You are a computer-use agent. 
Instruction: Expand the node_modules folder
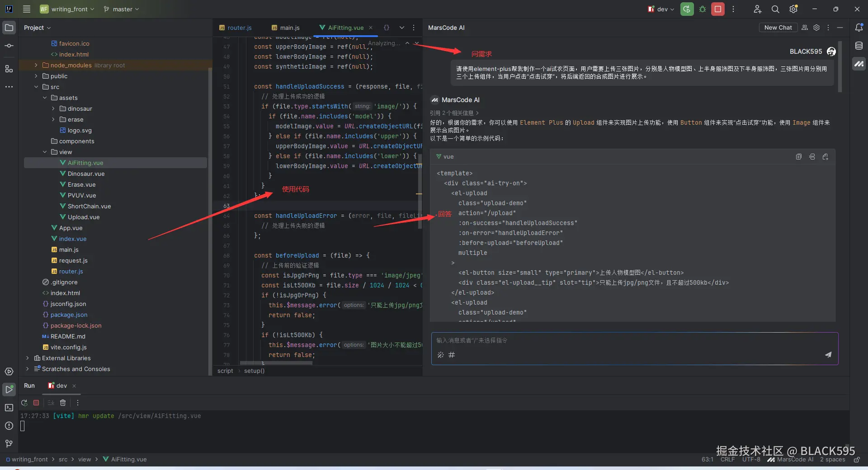pos(36,65)
